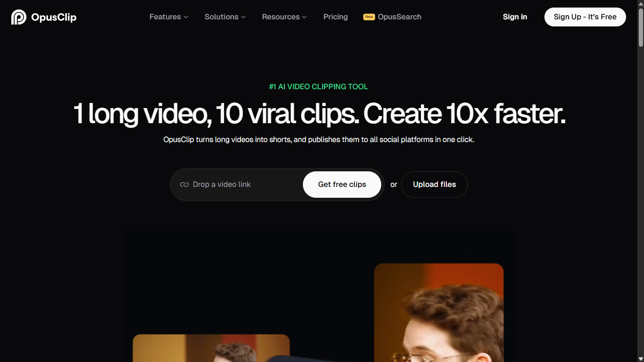Viewport: 644px width, 362px height.
Task: Click the scrollbar up arrow
Action: 640,4
